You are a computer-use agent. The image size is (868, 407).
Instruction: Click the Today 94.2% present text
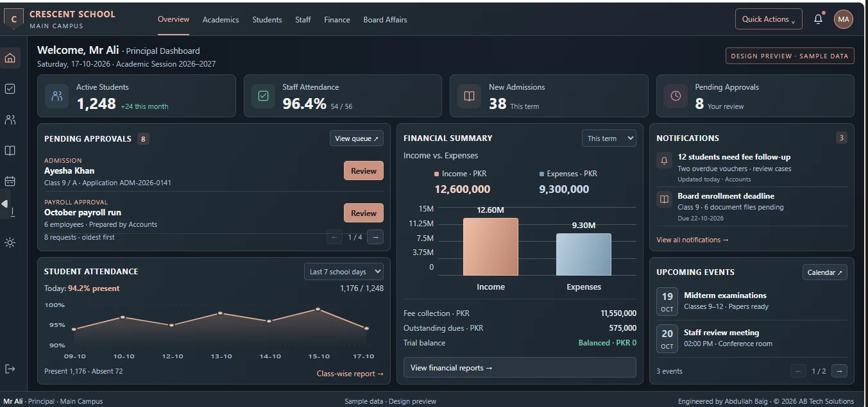pos(81,288)
